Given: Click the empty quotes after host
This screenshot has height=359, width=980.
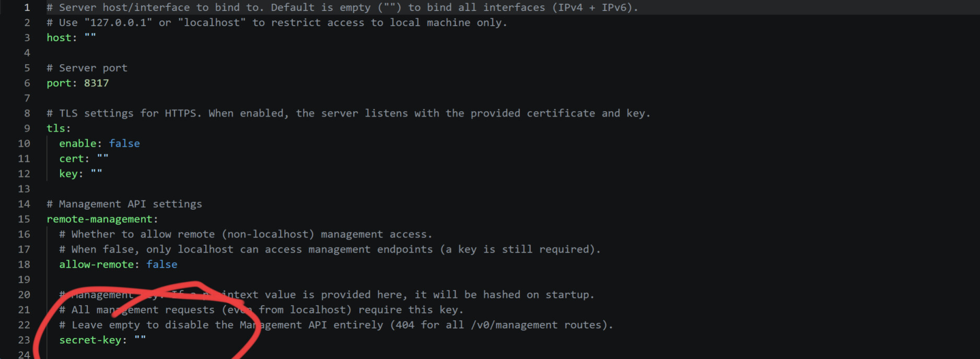Looking at the screenshot, I should click(90, 38).
